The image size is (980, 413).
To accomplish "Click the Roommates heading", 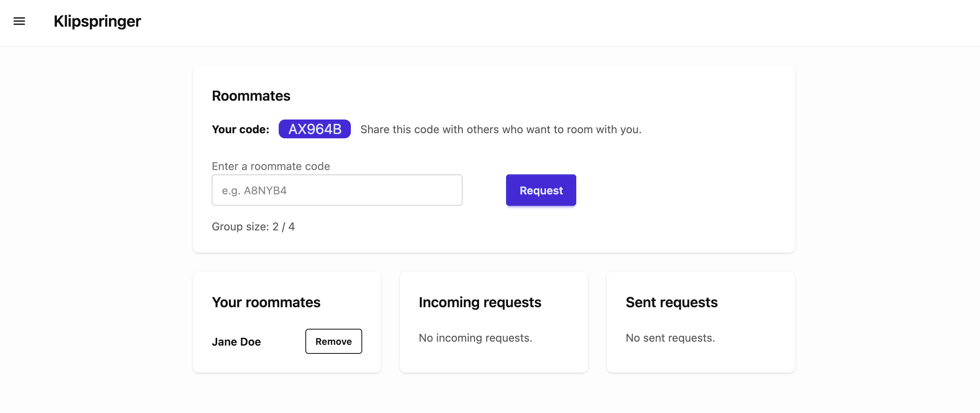I will click(x=251, y=96).
